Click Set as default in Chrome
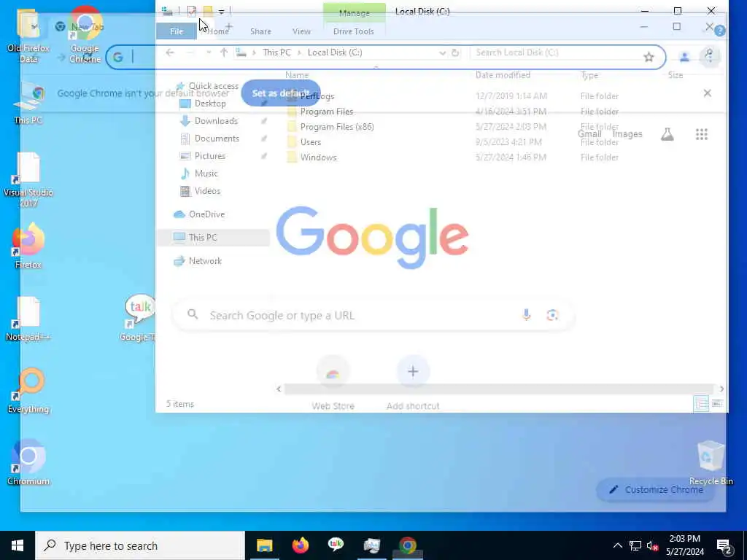Viewport: 747px width, 560px height. 281,93
